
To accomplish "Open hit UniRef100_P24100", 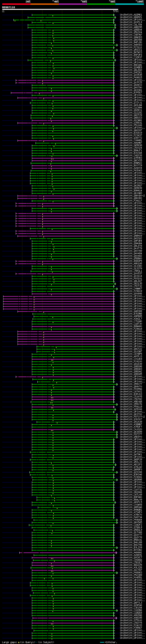I will point(131,361).
